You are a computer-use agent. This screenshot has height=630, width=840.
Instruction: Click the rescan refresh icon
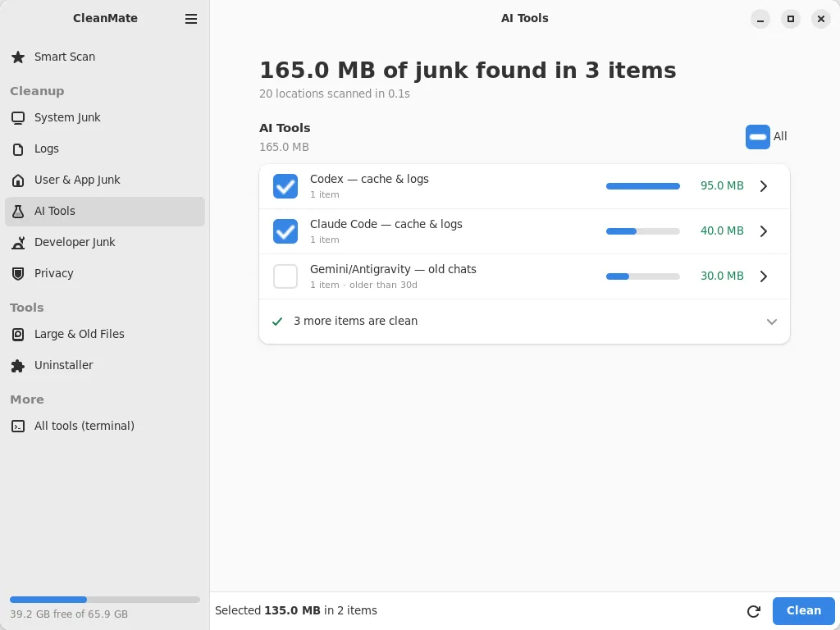coord(754,610)
